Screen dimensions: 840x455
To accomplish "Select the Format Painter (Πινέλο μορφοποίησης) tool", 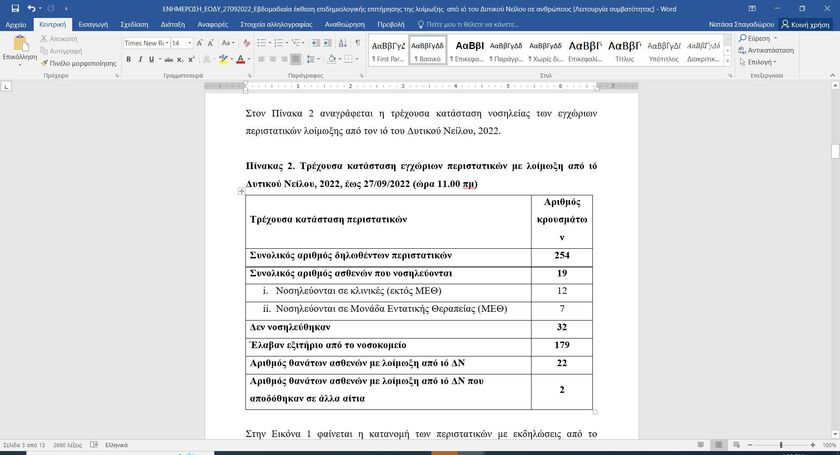I will pos(78,62).
